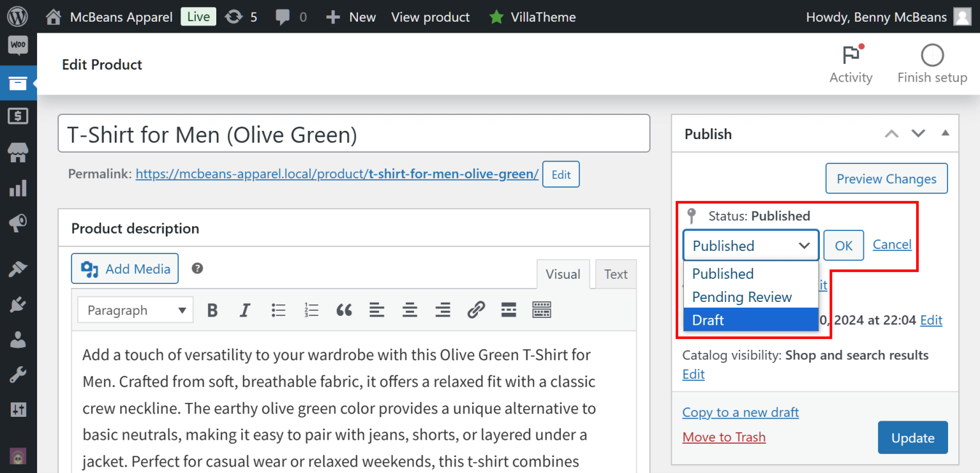This screenshot has height=473, width=980.
Task: Apply italic formatting
Action: pos(245,310)
